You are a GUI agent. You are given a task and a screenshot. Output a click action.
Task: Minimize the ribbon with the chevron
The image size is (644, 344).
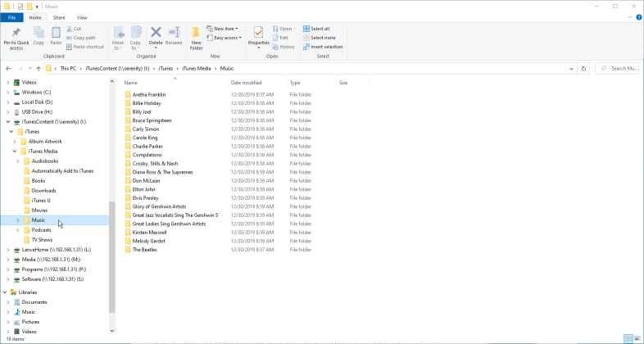point(630,17)
